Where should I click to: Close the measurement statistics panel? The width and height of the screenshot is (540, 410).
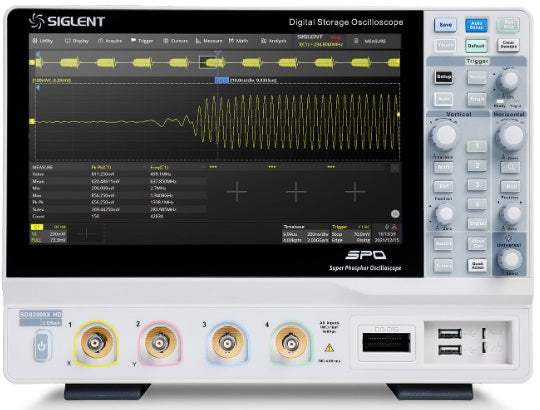point(395,168)
